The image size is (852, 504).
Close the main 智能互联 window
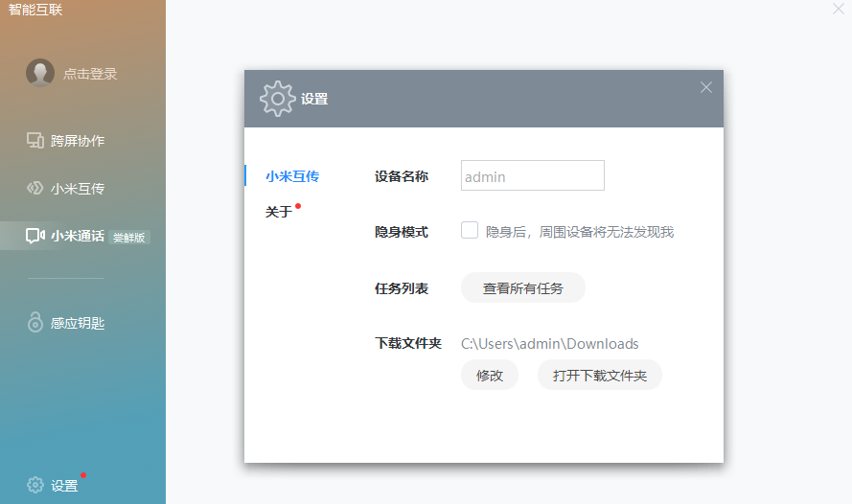[839, 9]
